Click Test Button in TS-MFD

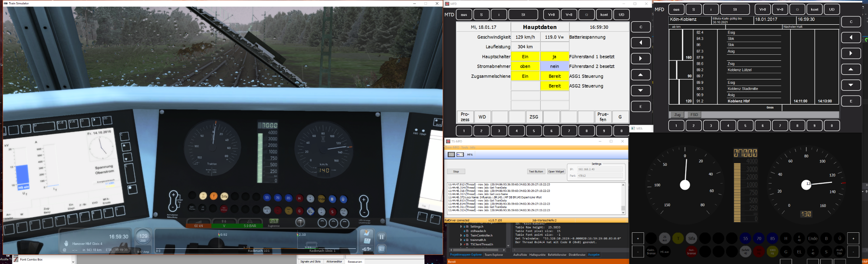(536, 172)
